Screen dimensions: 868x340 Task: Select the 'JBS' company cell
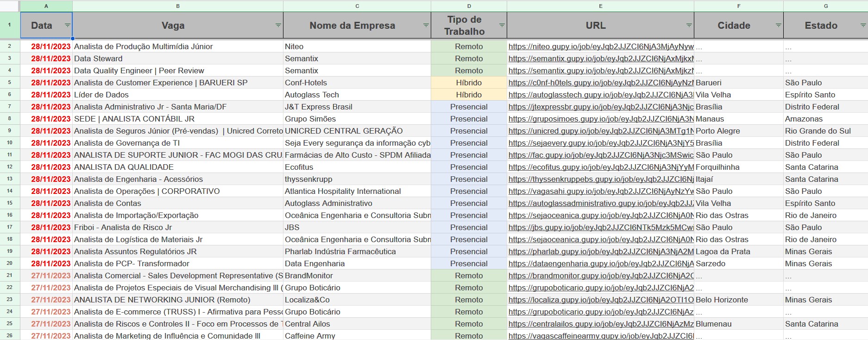coord(357,227)
